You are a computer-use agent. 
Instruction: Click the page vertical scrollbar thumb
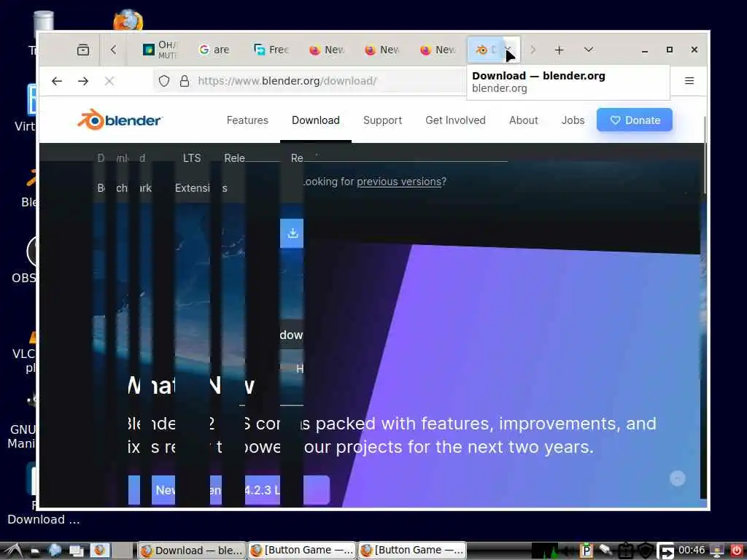point(705,155)
